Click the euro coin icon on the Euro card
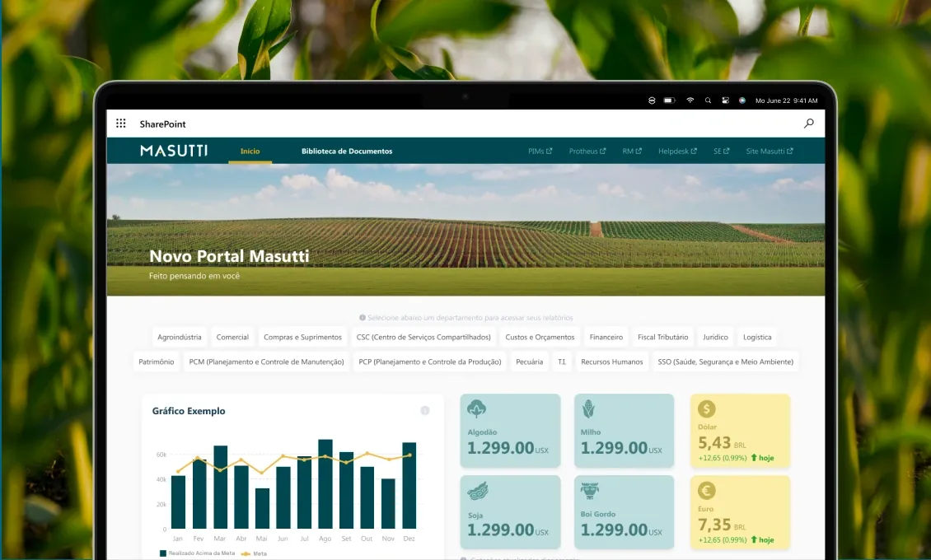Image resolution: width=931 pixels, height=560 pixels. tap(707, 491)
